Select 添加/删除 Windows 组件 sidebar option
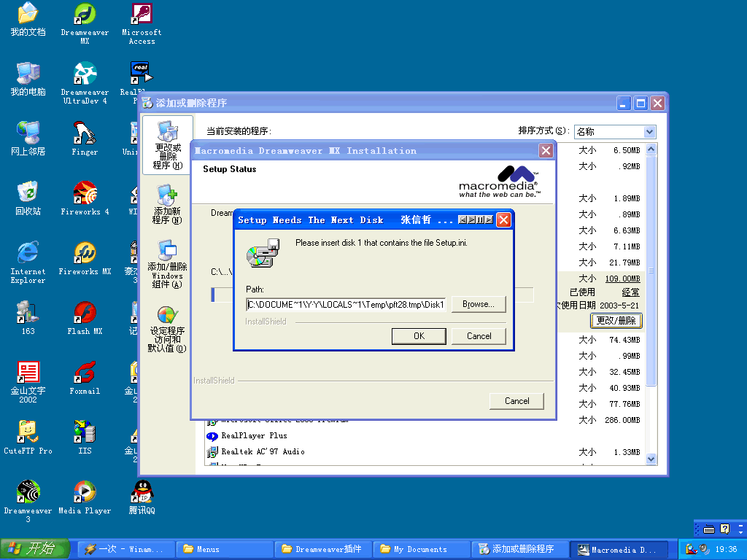Image resolution: width=747 pixels, height=560 pixels. 167,264
